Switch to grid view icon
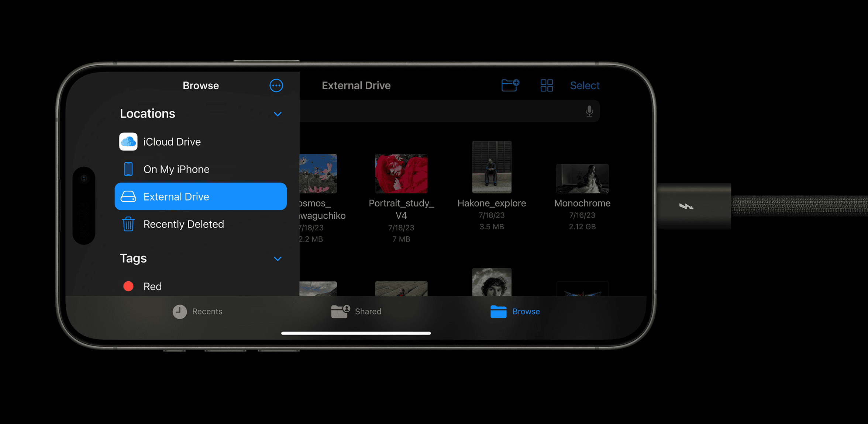 point(546,85)
